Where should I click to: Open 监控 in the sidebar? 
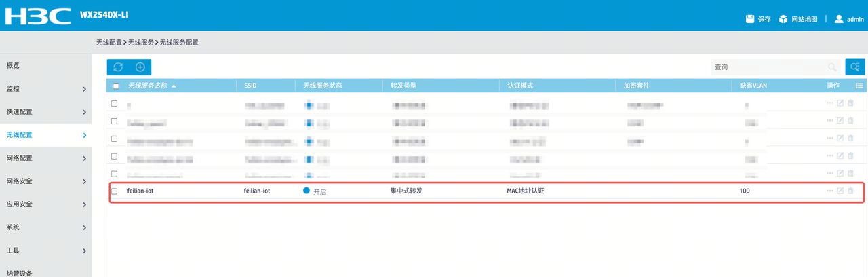click(x=13, y=89)
